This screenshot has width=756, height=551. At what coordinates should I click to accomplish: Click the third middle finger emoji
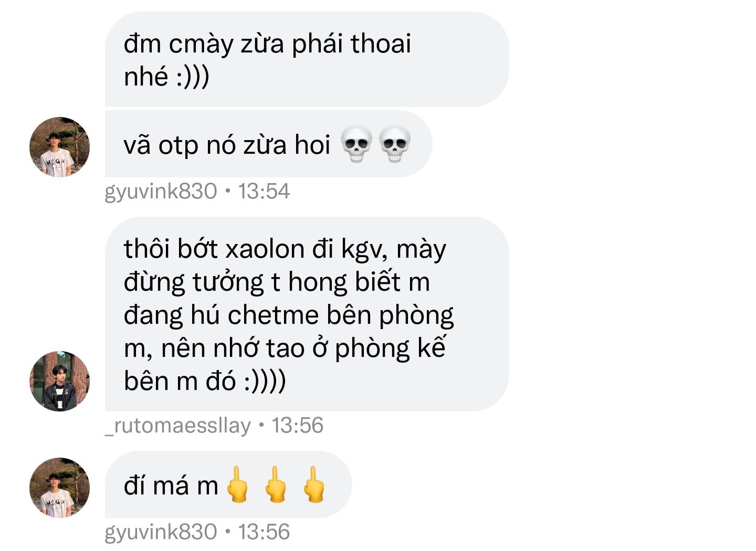click(314, 484)
